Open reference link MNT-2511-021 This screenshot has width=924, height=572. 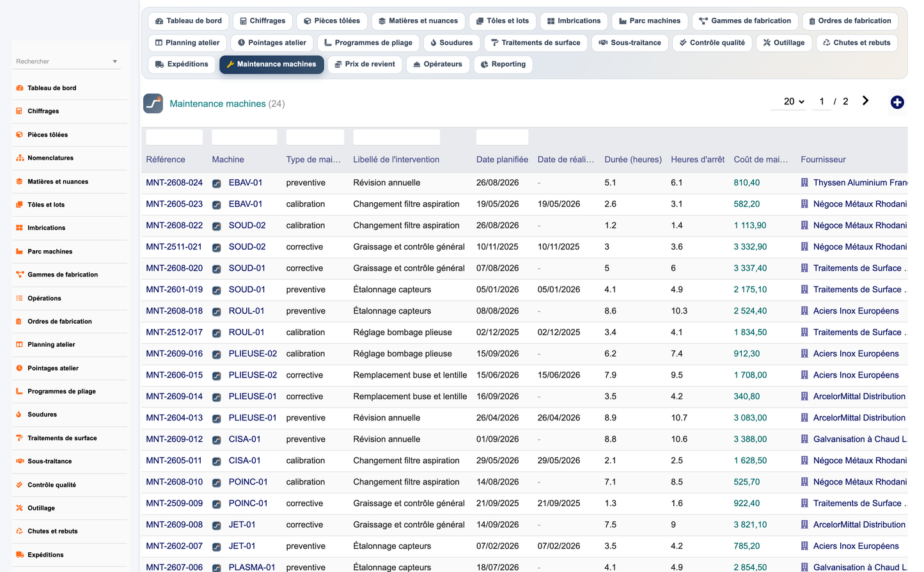pyautogui.click(x=174, y=246)
